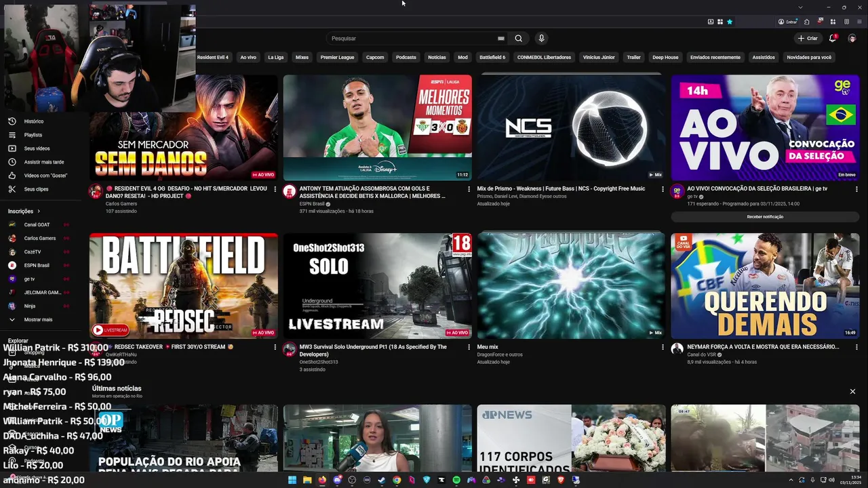Open Steam from the taskbar
The height and width of the screenshot is (488, 868).
coord(381,480)
